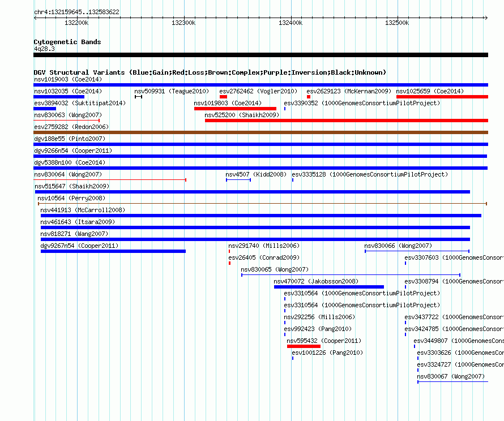The width and height of the screenshot is (504, 421).
Task: Click the esv3390352 variant label
Action: point(362,103)
